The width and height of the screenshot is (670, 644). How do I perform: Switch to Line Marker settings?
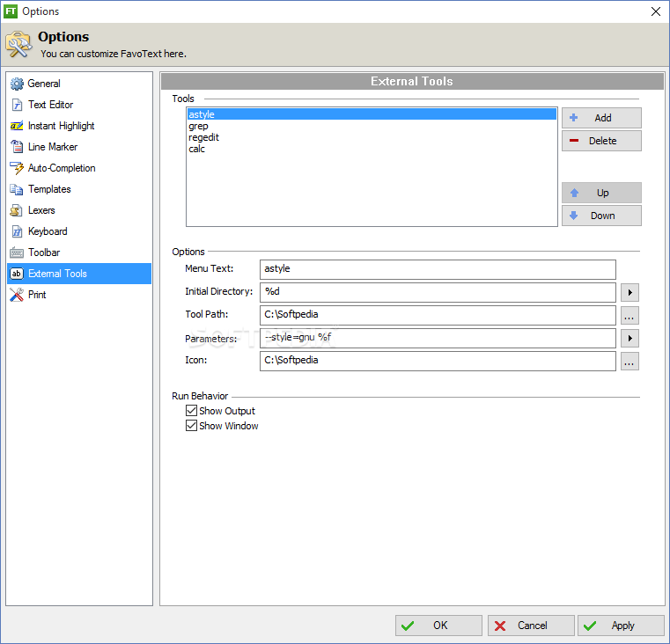(x=79, y=147)
